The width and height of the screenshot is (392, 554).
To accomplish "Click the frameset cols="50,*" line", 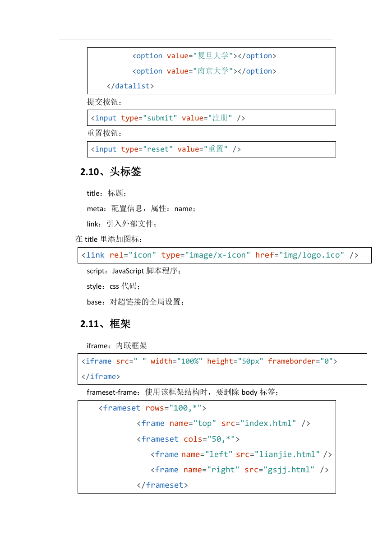I will (x=188, y=439).
